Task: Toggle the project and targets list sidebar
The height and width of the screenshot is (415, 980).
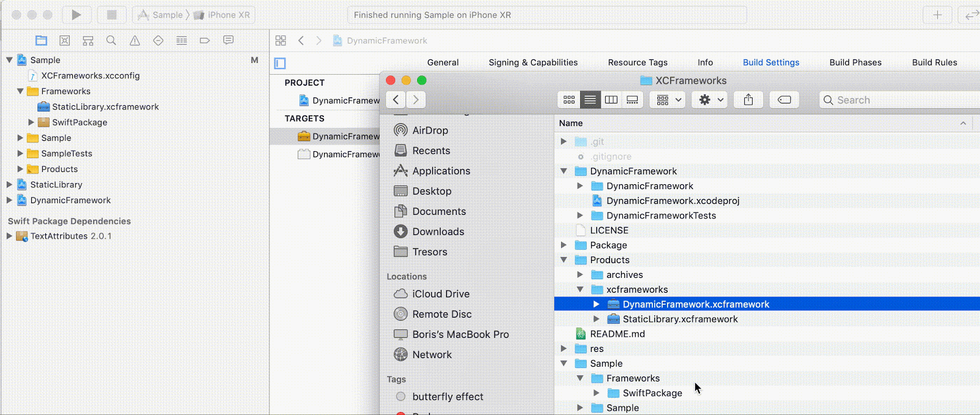Action: [x=280, y=63]
